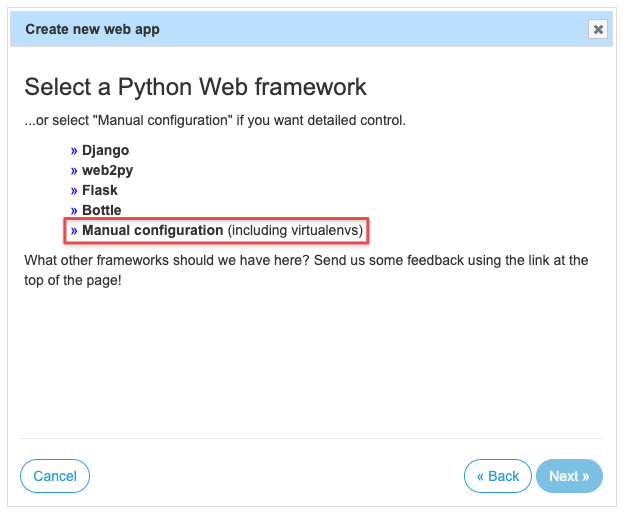This screenshot has width=626, height=517.
Task: Choose web2py as the framework
Action: tap(107, 170)
